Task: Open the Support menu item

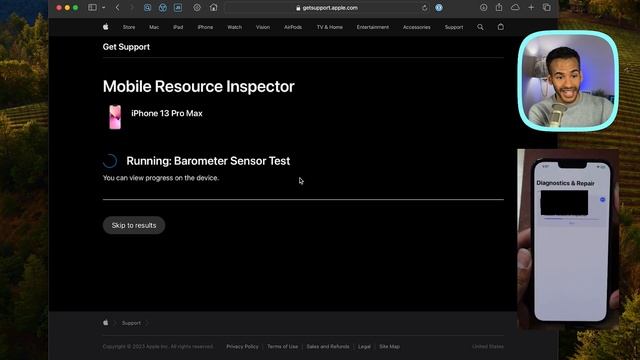Action: (454, 27)
